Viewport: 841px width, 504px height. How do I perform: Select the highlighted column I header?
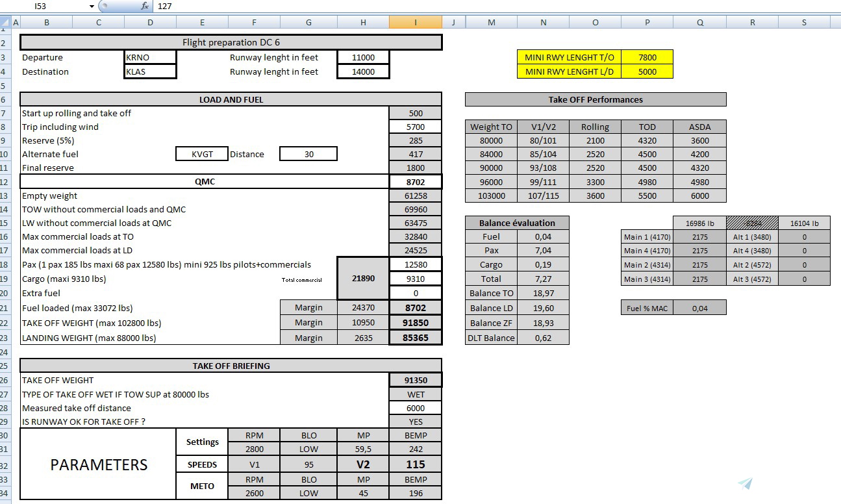coord(415,21)
